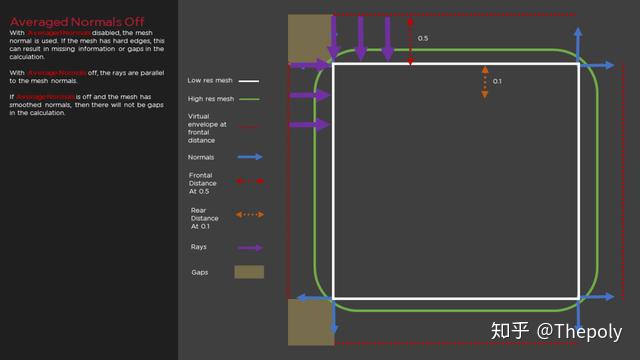The width and height of the screenshot is (640, 360).
Task: Click the red dashed arrow in legend
Action: pos(250,181)
